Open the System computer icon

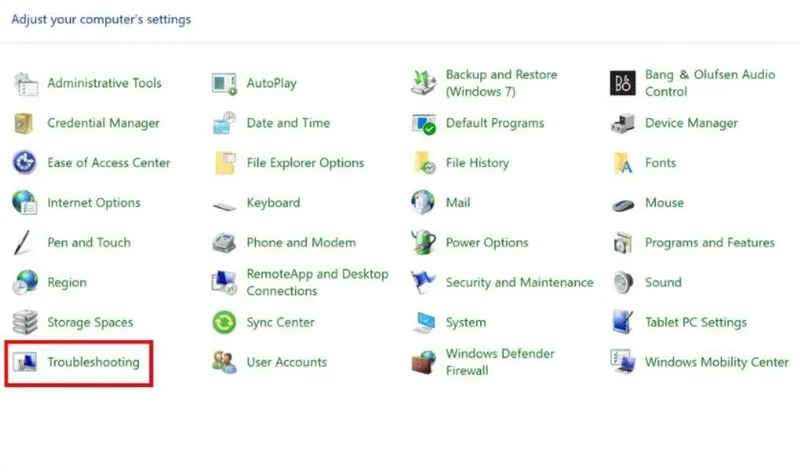click(x=423, y=322)
